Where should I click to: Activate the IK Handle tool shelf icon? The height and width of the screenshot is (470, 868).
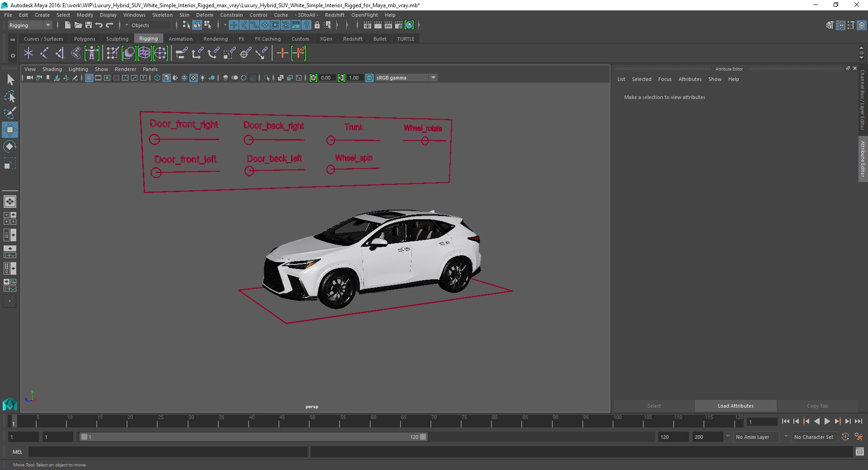pos(60,53)
